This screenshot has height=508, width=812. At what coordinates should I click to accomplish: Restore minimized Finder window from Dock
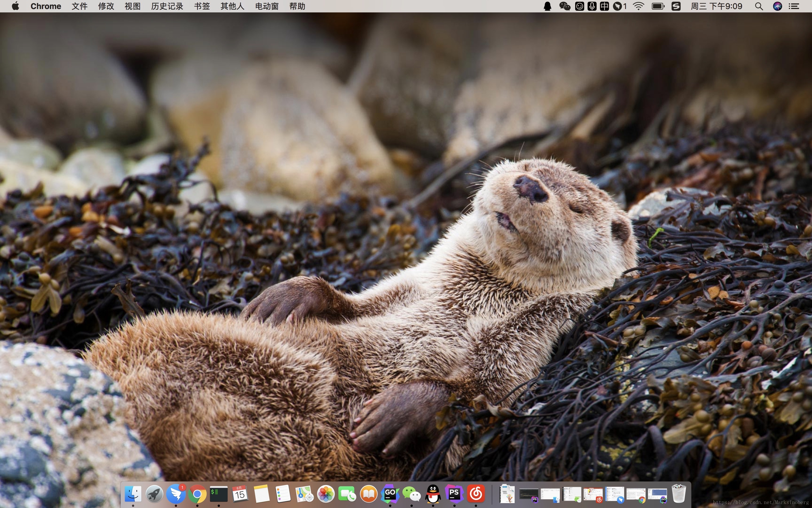(550, 494)
